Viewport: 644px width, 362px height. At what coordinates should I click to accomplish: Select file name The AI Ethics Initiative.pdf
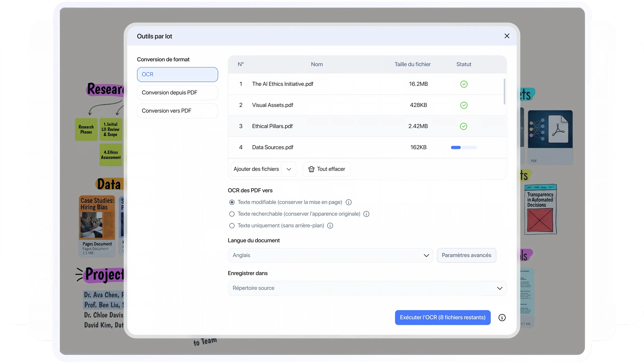[x=283, y=84]
